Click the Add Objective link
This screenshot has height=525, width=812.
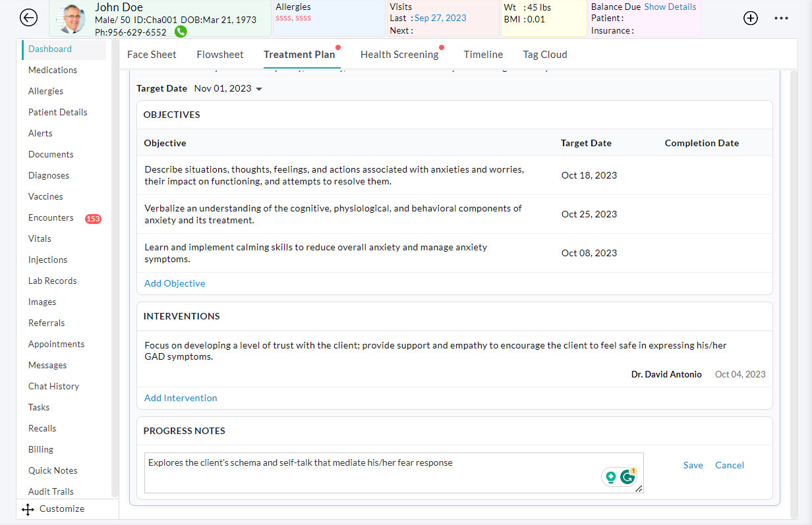tap(175, 283)
